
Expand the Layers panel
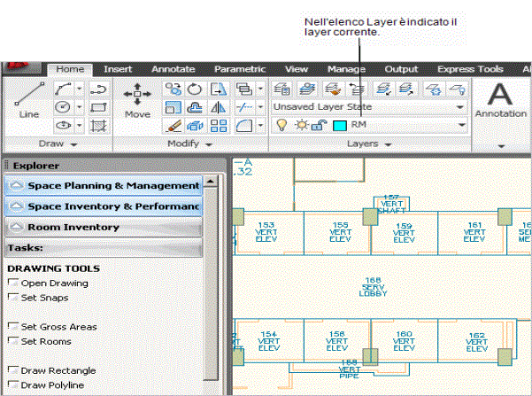(x=369, y=144)
